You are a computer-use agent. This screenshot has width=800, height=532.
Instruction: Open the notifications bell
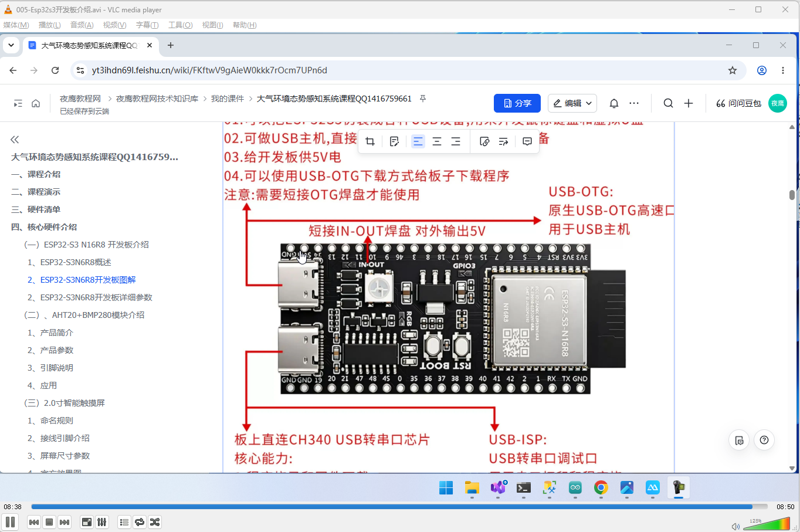614,103
